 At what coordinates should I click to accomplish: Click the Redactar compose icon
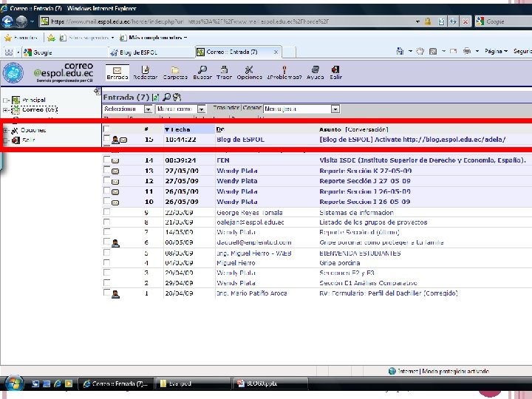pos(146,72)
